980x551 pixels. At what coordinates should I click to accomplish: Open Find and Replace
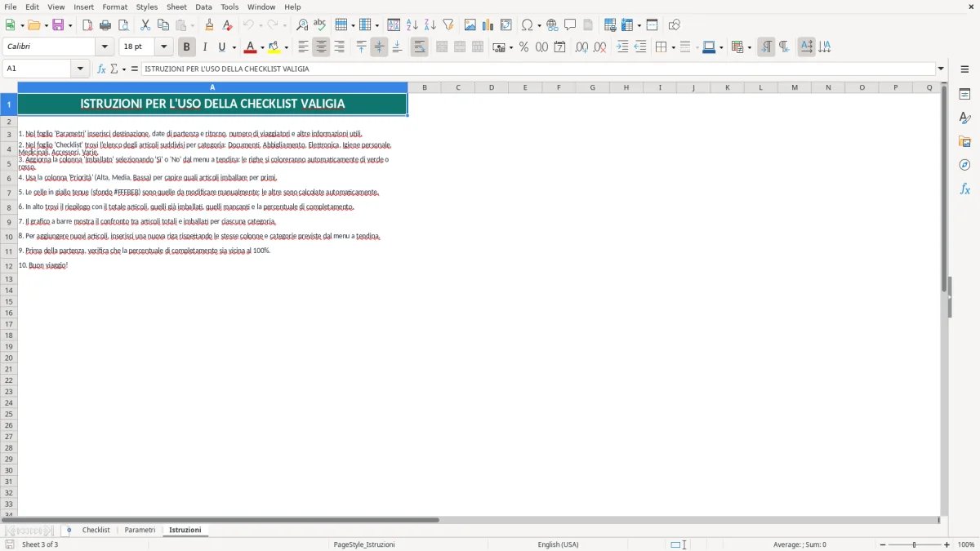302,25
